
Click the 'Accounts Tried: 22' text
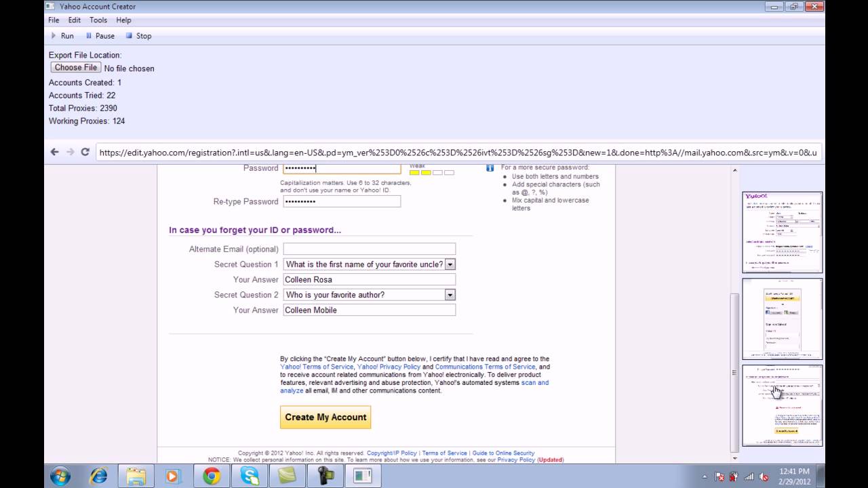point(82,96)
